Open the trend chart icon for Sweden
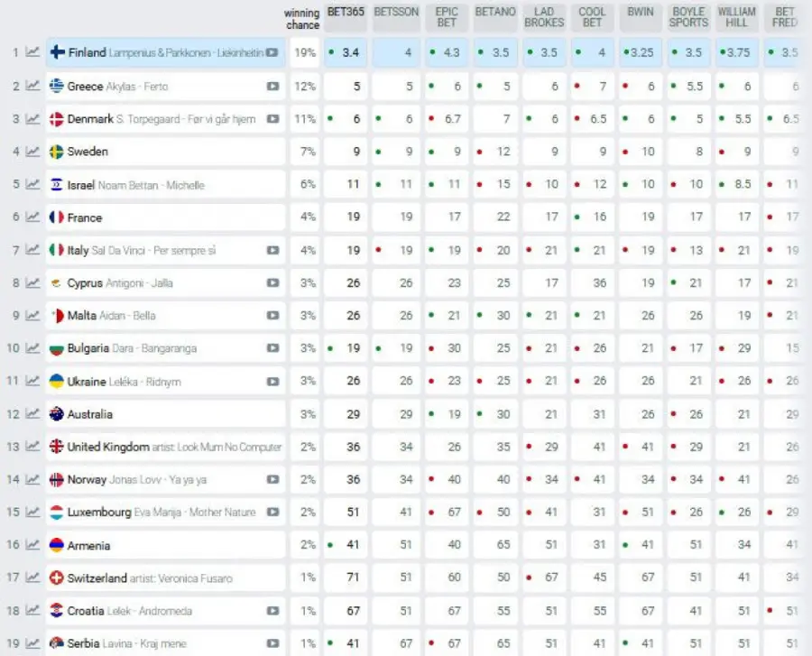 point(32,152)
